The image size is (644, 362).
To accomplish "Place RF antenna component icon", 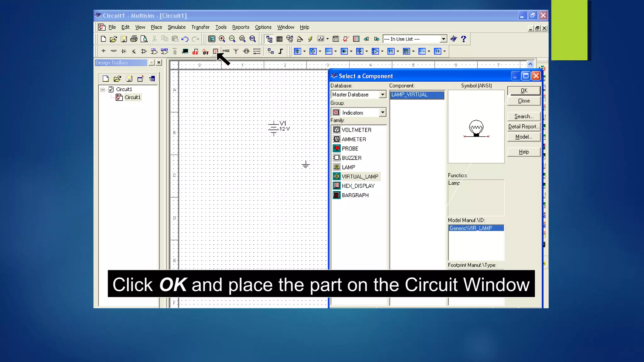I will 236,51.
